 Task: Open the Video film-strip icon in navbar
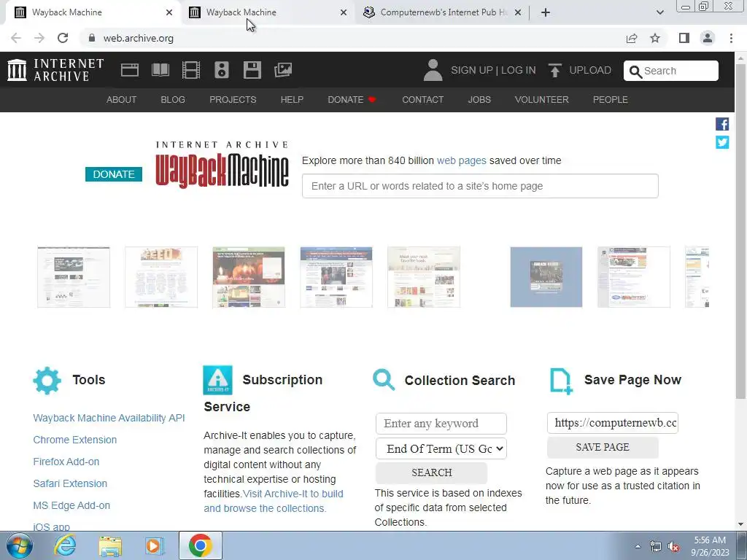tap(191, 70)
